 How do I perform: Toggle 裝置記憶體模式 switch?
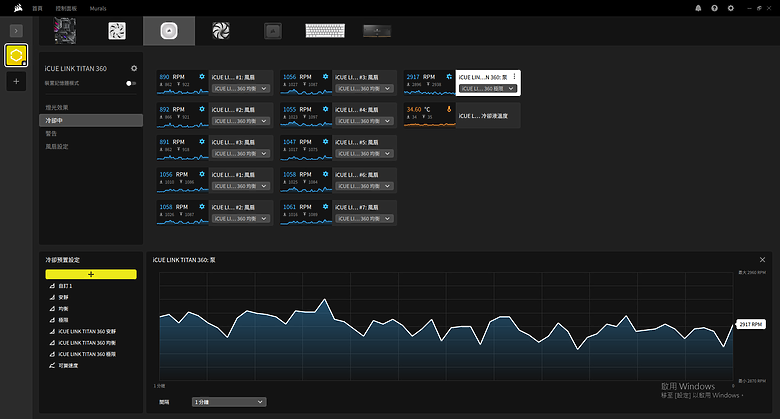pos(130,83)
